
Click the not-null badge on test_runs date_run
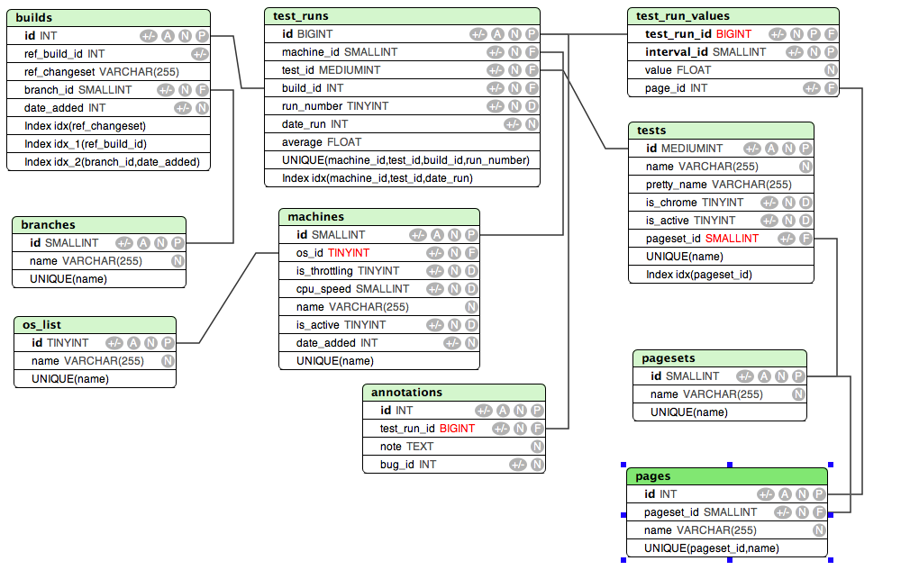coord(532,124)
